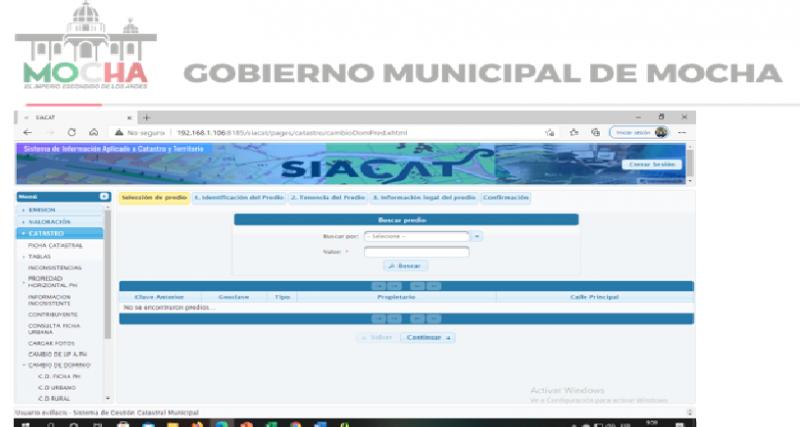Screen dimensions: 800x427
Task: Click the Continuar button
Action: [428, 337]
